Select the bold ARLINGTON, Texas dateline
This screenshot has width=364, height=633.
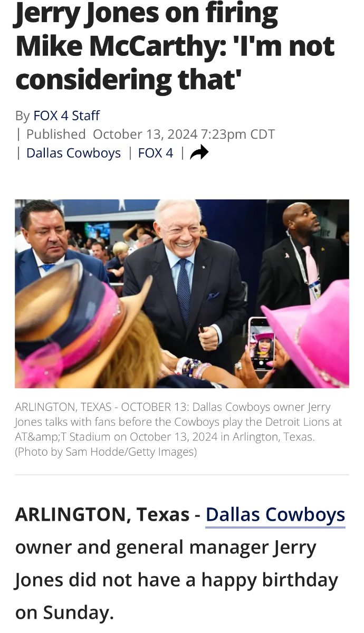[x=102, y=514]
